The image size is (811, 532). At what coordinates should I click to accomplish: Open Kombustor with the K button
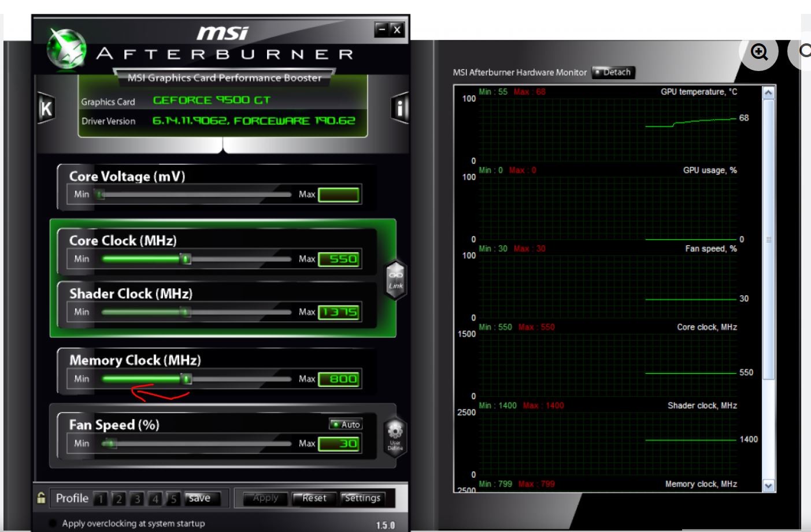[x=46, y=108]
